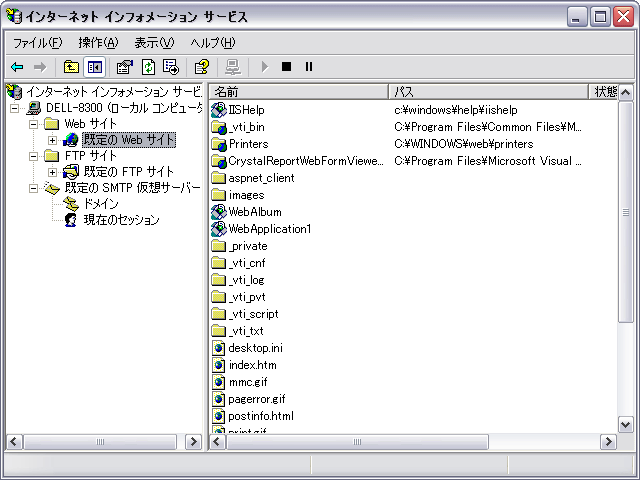Select the root インターネット インフォメーション サービス tree node
The image size is (640, 480).
pyautogui.click(x=114, y=92)
